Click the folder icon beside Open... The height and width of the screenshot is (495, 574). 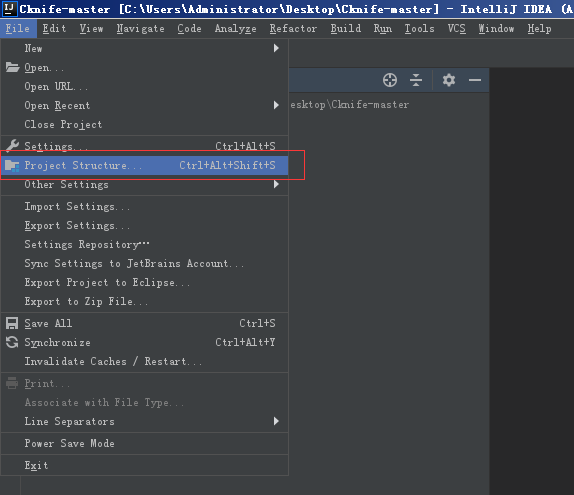point(12,67)
